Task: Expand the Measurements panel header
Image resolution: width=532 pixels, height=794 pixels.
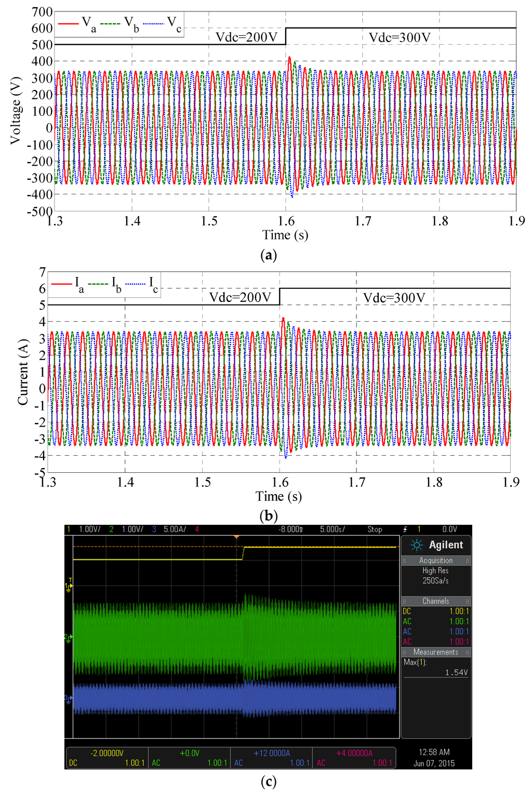Action: pyautogui.click(x=436, y=652)
